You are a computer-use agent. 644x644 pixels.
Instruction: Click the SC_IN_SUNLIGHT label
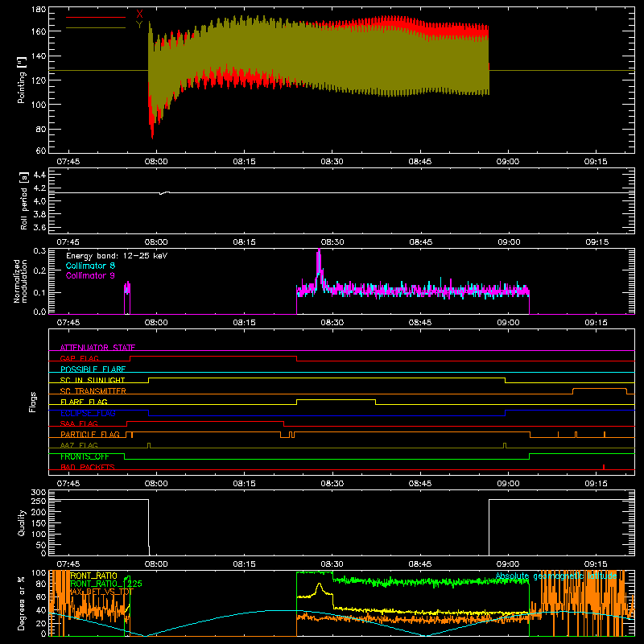(x=93, y=380)
